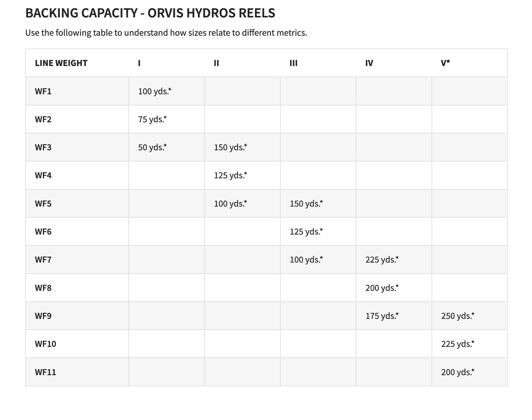
Task: Select the 125 yds. cell in WF4 row
Action: tap(231, 175)
